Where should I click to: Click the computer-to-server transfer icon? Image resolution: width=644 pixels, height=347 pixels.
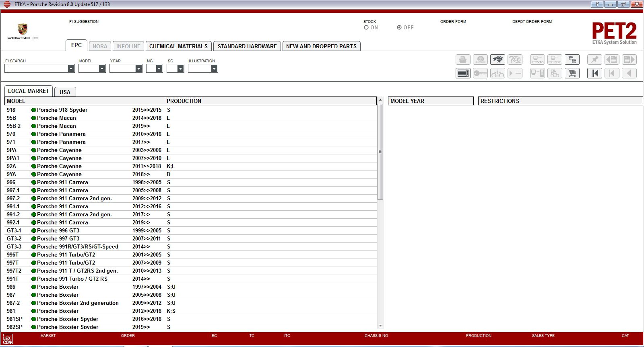coord(537,73)
